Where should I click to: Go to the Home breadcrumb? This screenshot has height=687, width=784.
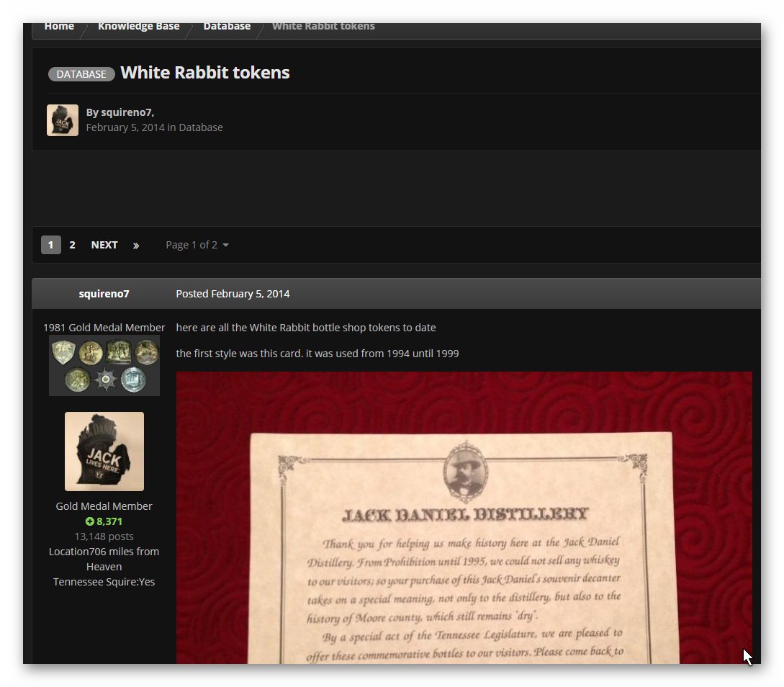tap(59, 27)
